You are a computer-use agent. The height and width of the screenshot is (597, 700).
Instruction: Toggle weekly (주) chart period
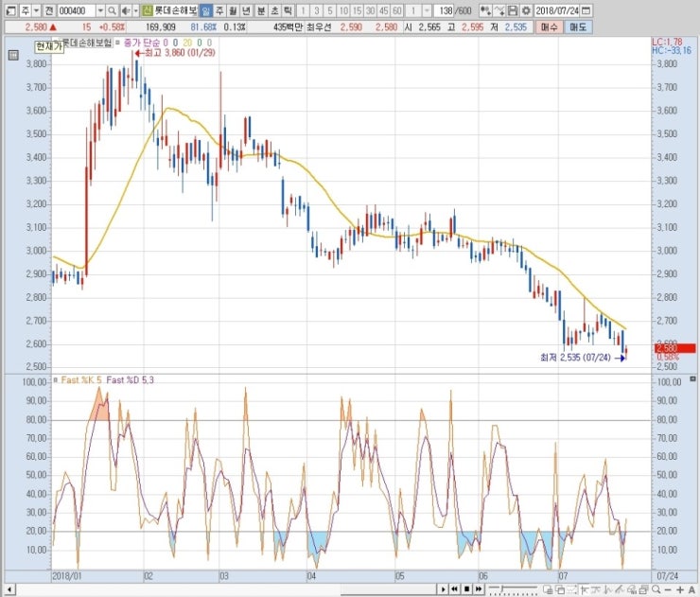(x=219, y=10)
